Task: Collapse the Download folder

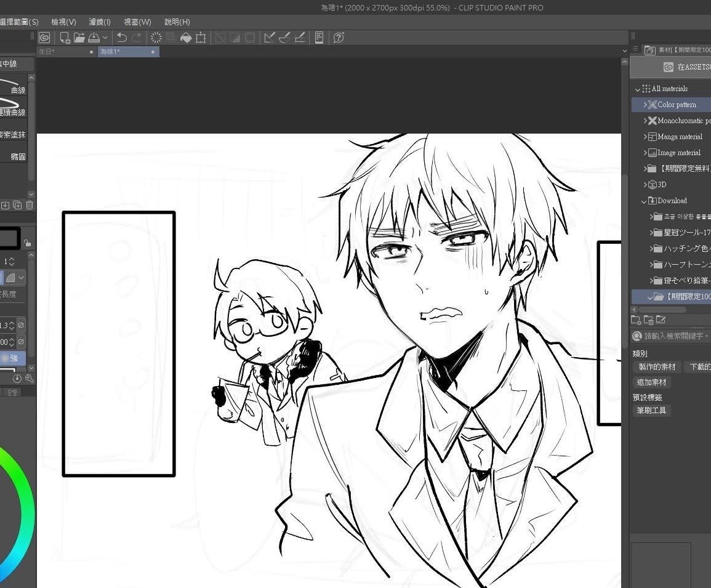Action: pyautogui.click(x=644, y=201)
